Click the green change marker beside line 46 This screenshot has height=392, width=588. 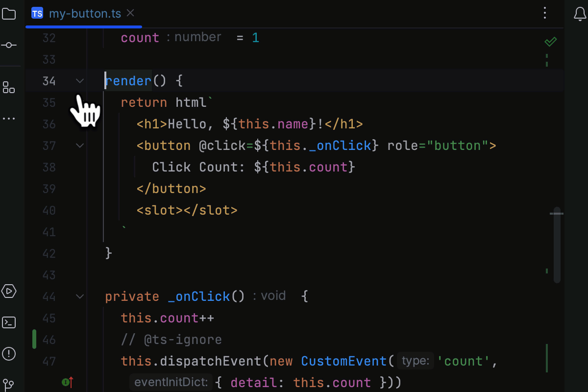pos(34,339)
